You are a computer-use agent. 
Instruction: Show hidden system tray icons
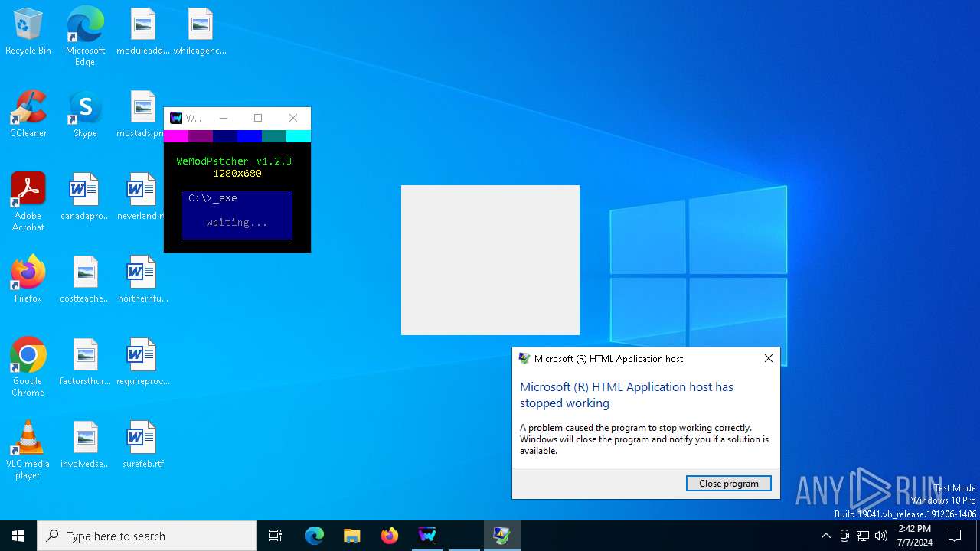click(x=825, y=536)
